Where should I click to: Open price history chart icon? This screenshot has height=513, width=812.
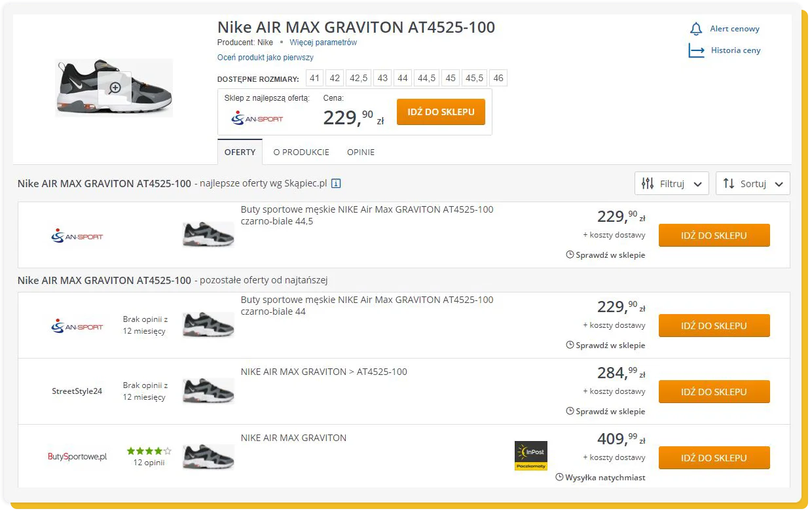(696, 50)
